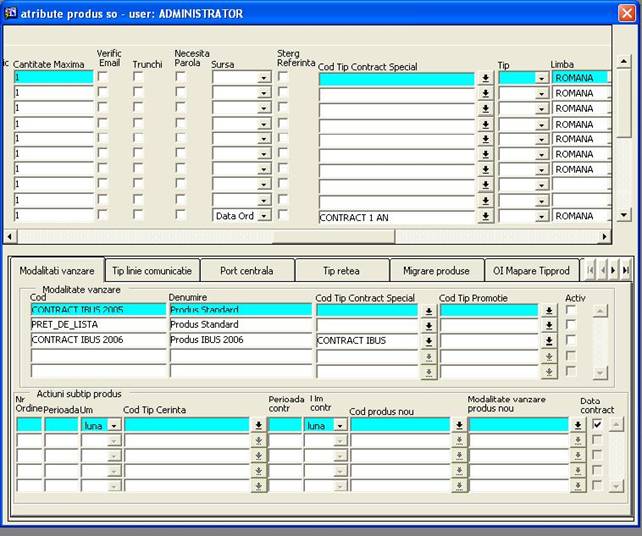642x536 pixels.
Task: Toggle Data contract checkbox in first row
Action: coord(597,425)
